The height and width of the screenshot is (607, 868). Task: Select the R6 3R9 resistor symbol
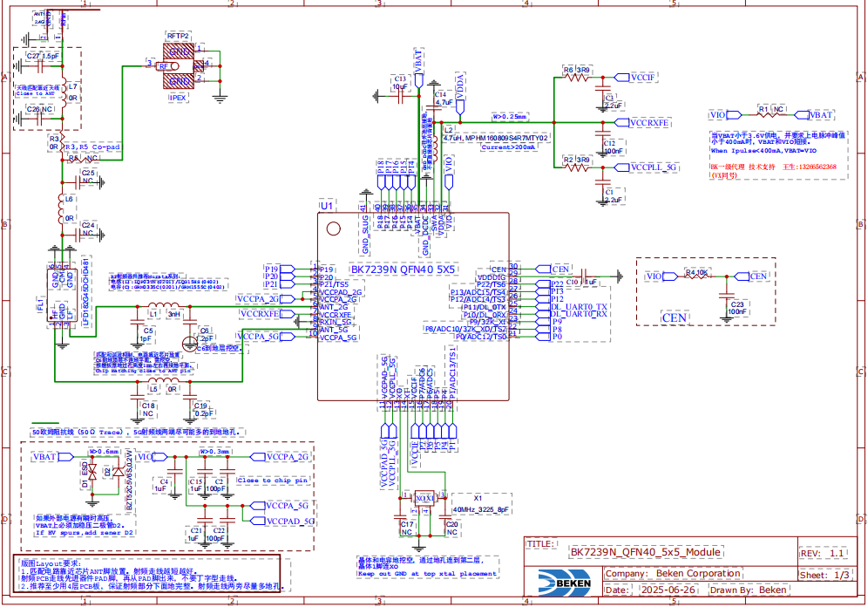click(576, 78)
